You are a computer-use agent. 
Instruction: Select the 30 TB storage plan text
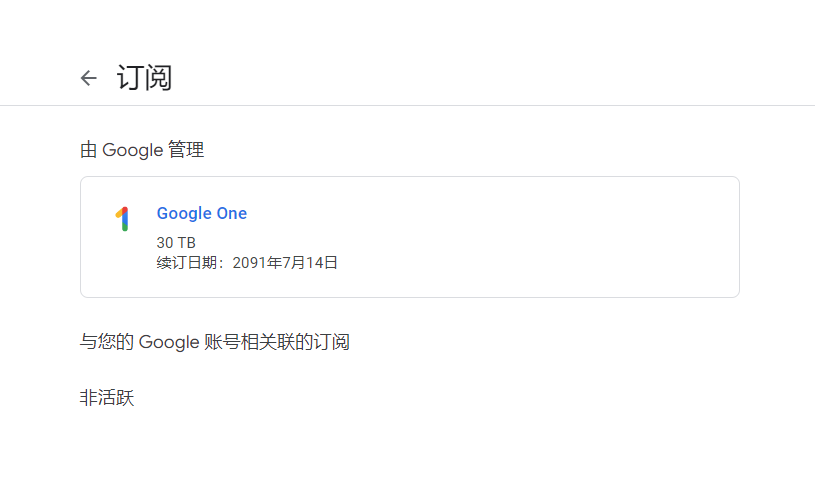click(x=176, y=243)
